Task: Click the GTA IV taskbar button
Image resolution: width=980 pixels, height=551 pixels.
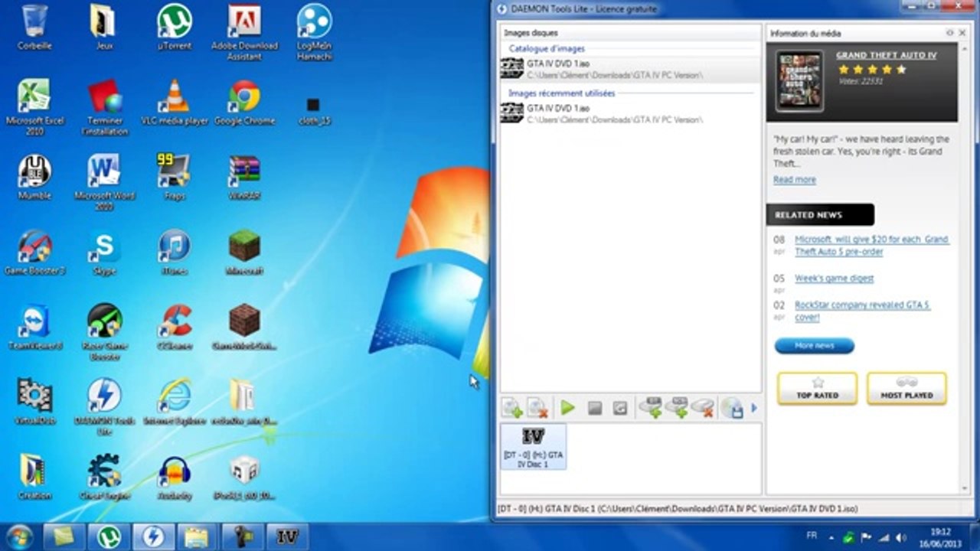Action: pyautogui.click(x=287, y=536)
